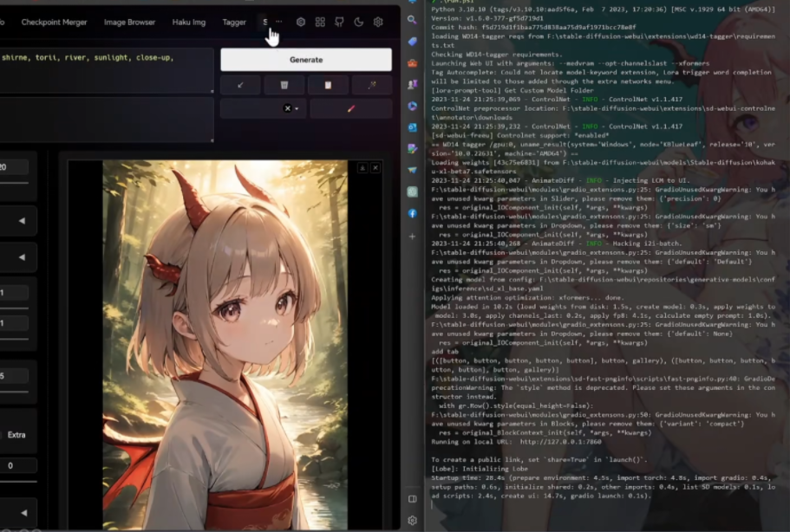The height and width of the screenshot is (532, 790).
Task: Expand the first collapsed triangle section
Action: 22,220
